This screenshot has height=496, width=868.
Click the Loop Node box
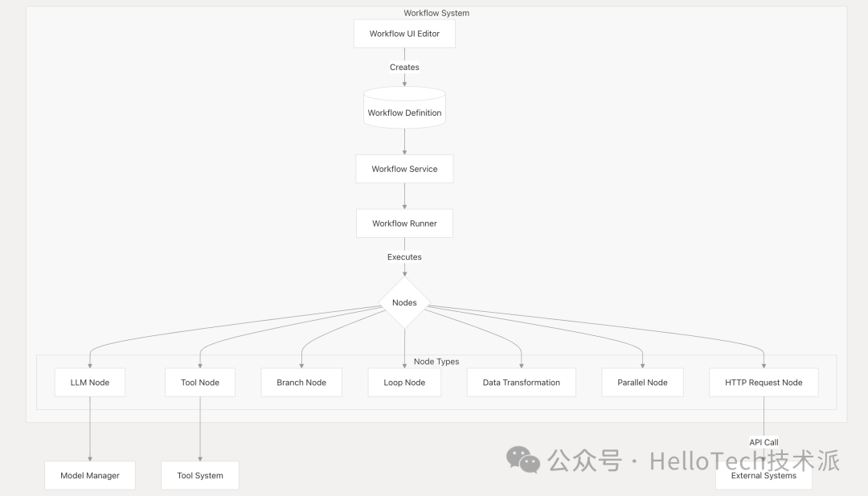[x=404, y=383]
